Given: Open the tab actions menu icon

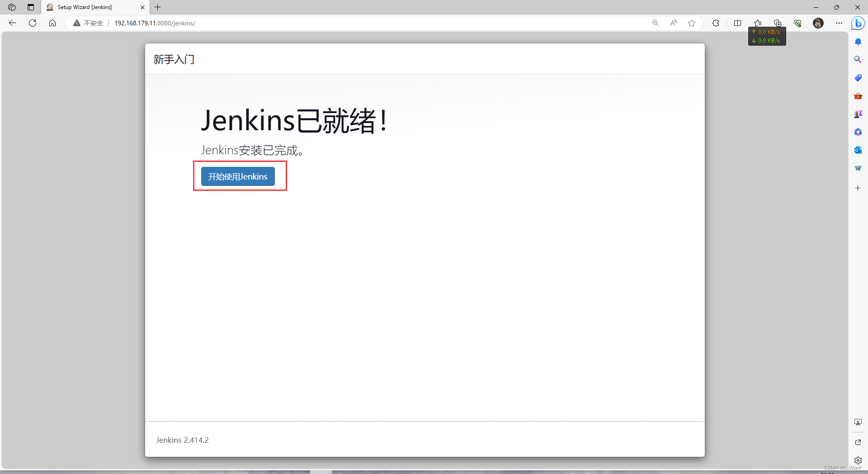Looking at the screenshot, I should [31, 7].
